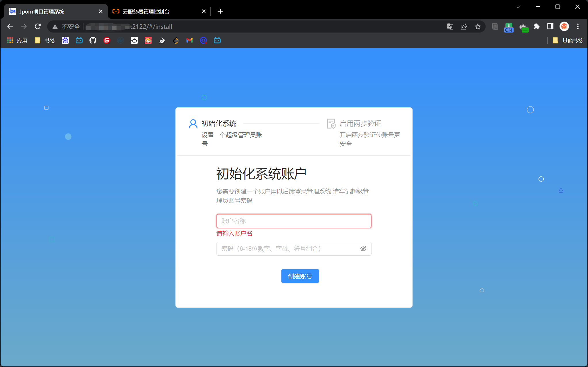Toggle the browser side panel
The width and height of the screenshot is (588, 367).
[550, 26]
